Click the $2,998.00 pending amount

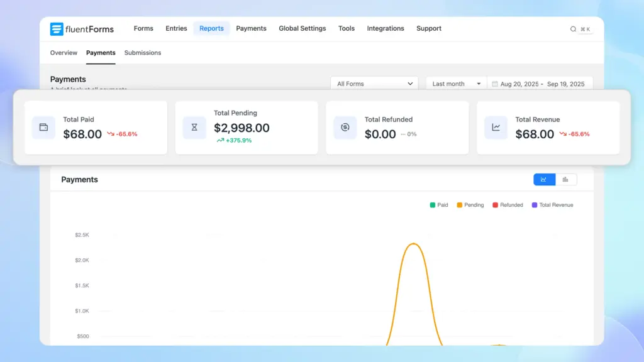click(x=241, y=128)
